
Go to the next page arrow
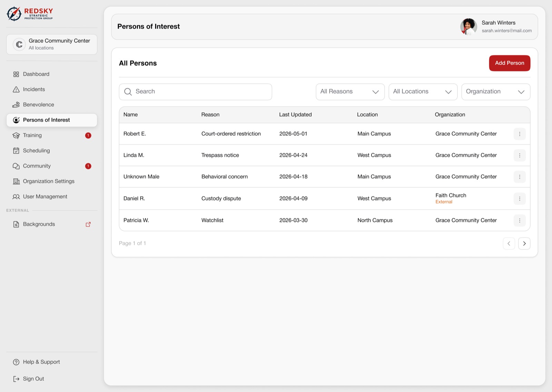pos(524,243)
